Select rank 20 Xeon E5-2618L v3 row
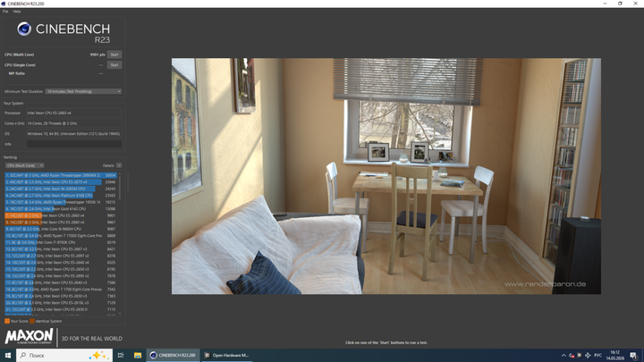 click(x=61, y=302)
